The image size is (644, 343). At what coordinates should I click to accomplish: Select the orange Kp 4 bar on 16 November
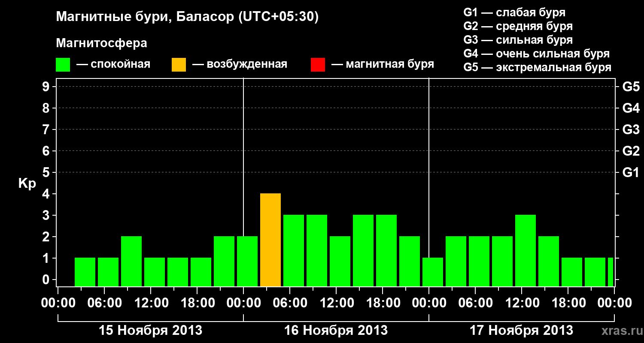tap(270, 240)
